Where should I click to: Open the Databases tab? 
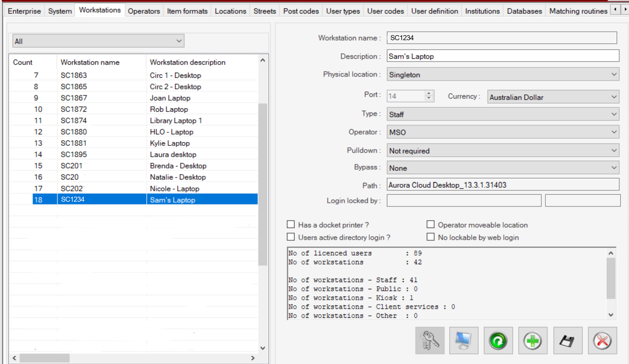525,11
